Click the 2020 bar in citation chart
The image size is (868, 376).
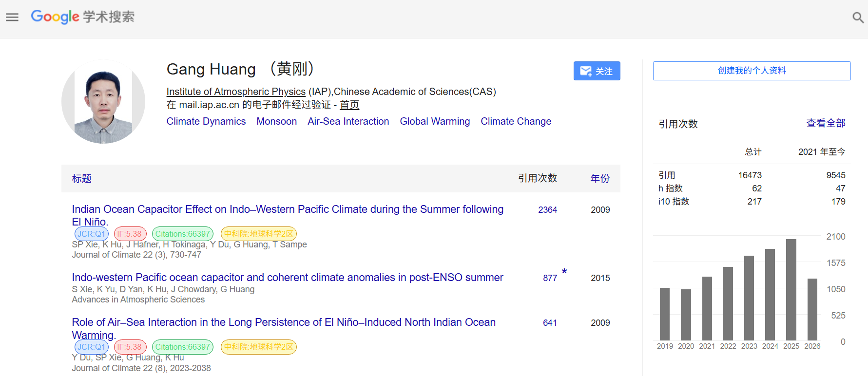pos(686,315)
